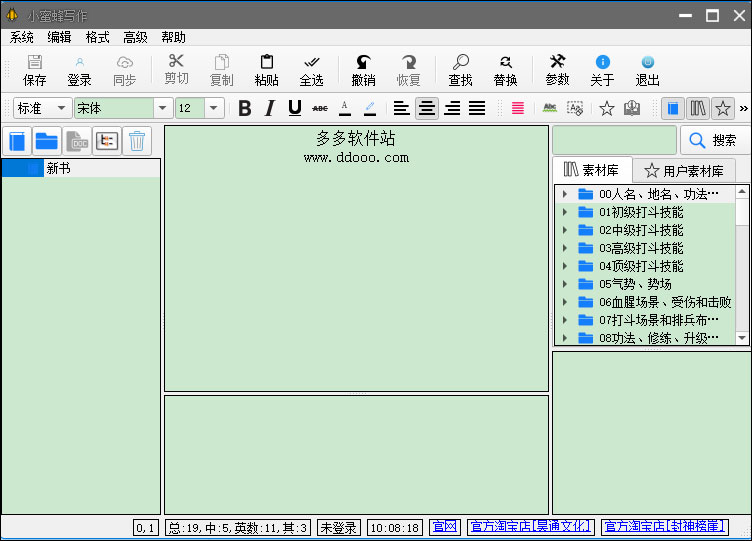Toggle bold text formatting
Screen dimensions: 752x541
tap(245, 108)
